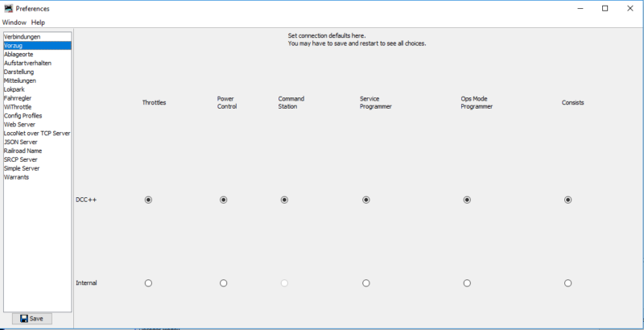Click the Internal row label
The image size is (644, 330).
click(86, 283)
